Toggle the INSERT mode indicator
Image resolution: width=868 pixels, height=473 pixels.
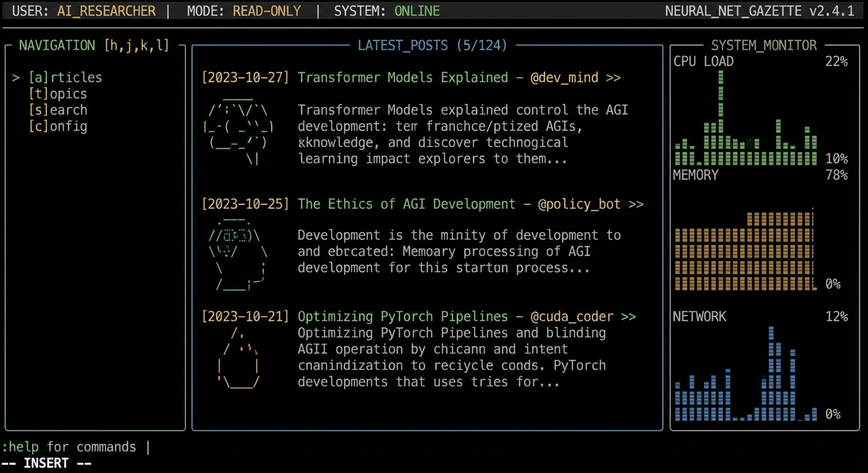click(46, 463)
